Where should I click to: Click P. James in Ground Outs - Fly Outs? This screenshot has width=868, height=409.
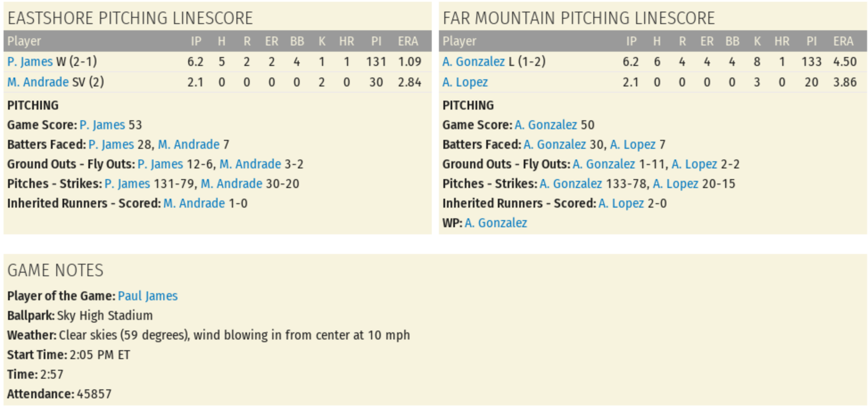[x=160, y=164]
